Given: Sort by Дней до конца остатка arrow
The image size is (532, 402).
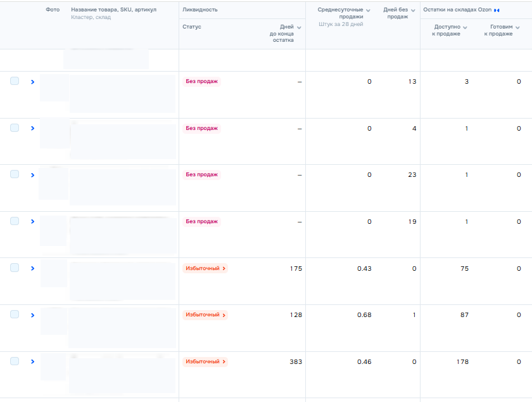Looking at the screenshot, I should (299, 27).
